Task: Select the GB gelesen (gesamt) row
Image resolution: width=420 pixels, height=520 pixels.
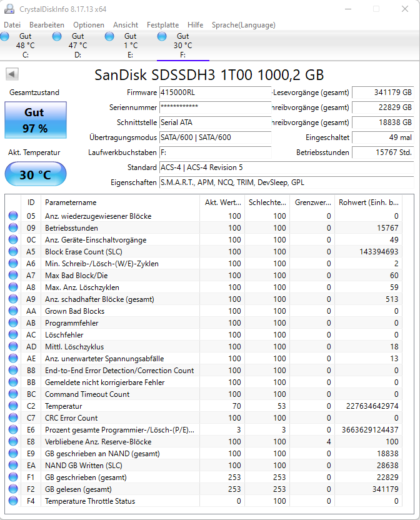Action: pyautogui.click(x=204, y=489)
